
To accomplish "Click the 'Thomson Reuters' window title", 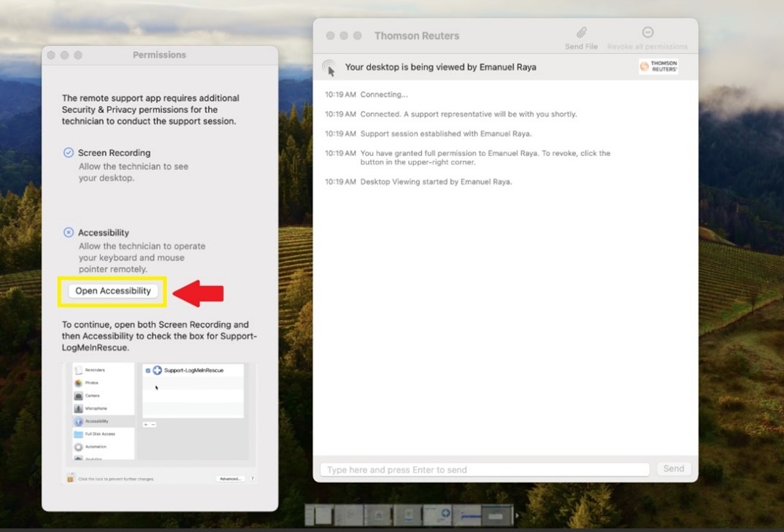I will pos(417,36).
